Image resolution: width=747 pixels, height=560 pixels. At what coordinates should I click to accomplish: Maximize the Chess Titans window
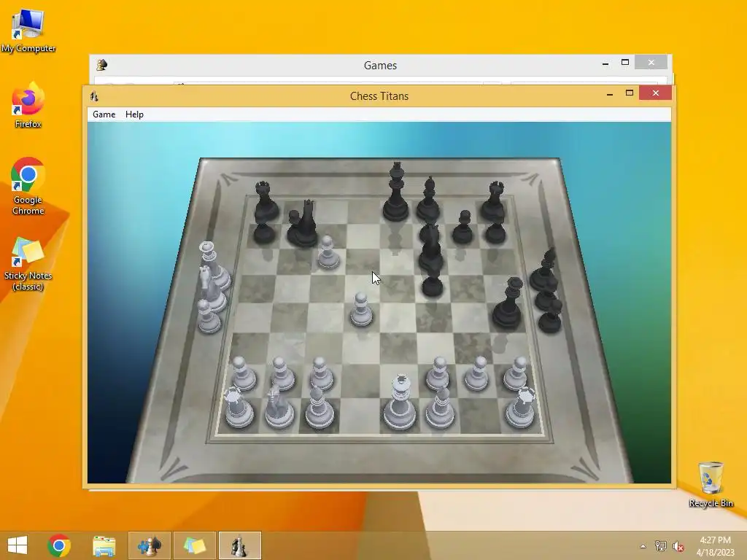tap(630, 93)
